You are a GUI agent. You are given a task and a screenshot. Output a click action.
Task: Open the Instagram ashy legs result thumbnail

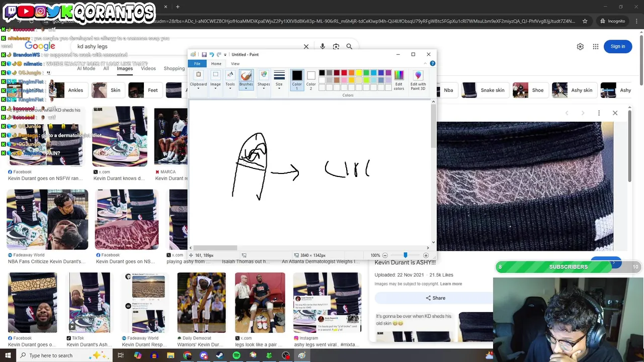(x=327, y=303)
